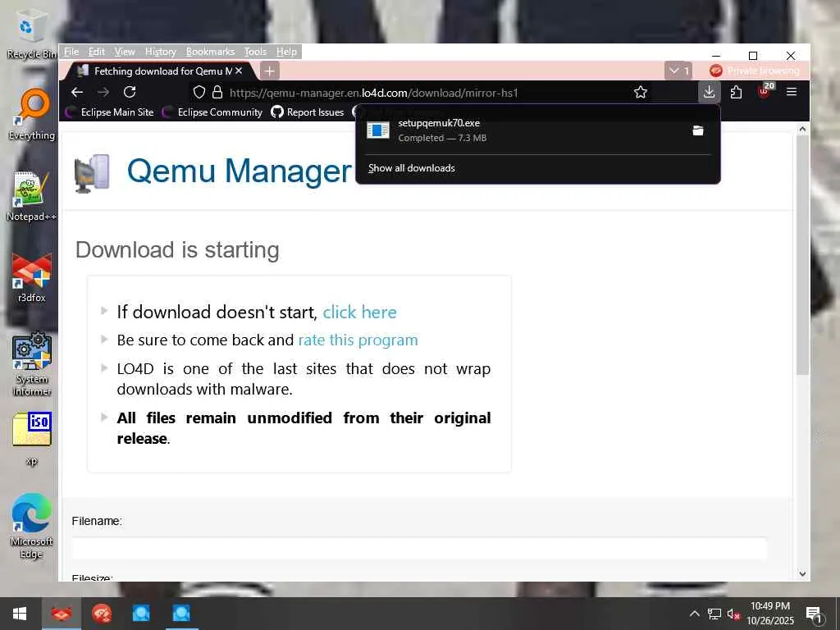Open the uBlock Origin extension icon
Viewport: 840px width, 630px height.
(765, 91)
